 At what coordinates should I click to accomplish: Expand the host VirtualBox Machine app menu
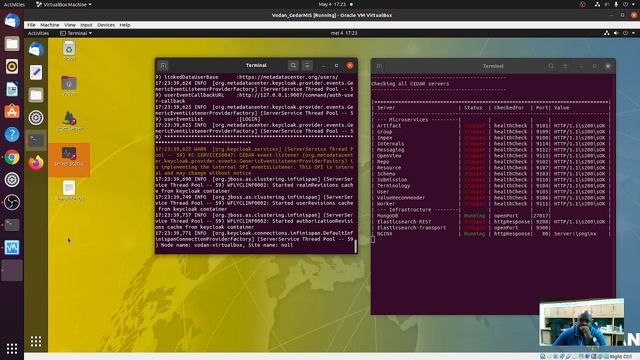pyautogui.click(x=64, y=4)
